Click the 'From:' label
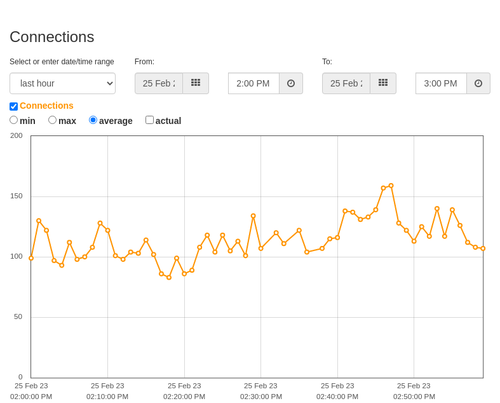Screen dimensions: 500x403 coord(144,62)
